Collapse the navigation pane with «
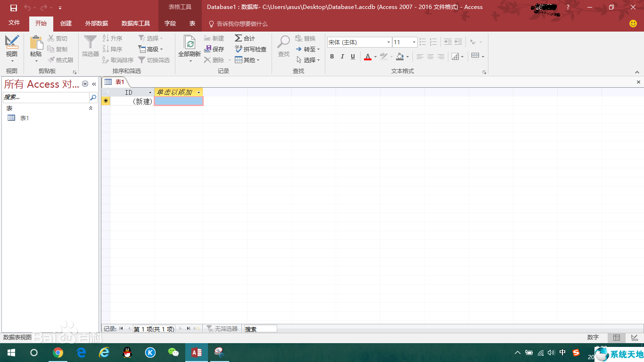The height and width of the screenshot is (362, 644). point(94,84)
